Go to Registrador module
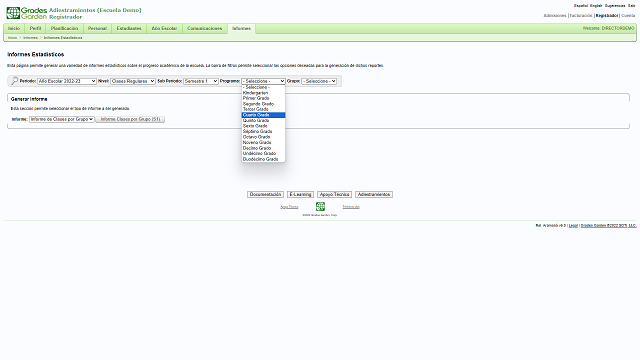 pos(607,16)
